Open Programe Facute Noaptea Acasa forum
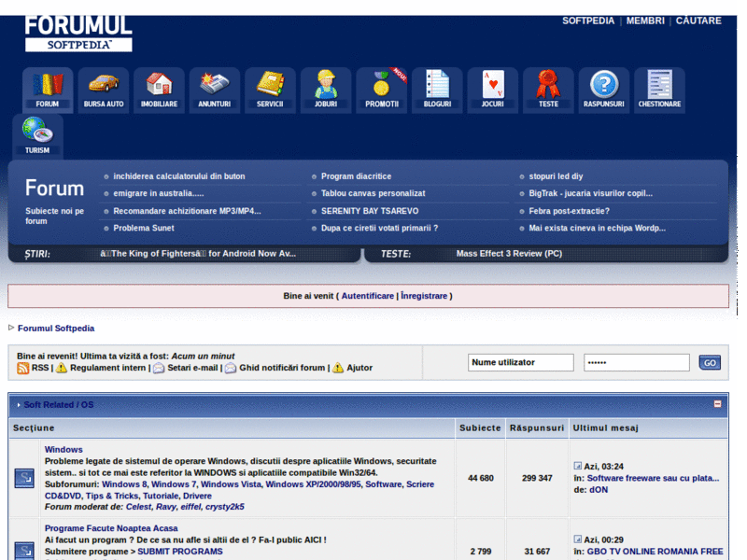Image resolution: width=747 pixels, height=560 pixels. pyautogui.click(x=111, y=528)
